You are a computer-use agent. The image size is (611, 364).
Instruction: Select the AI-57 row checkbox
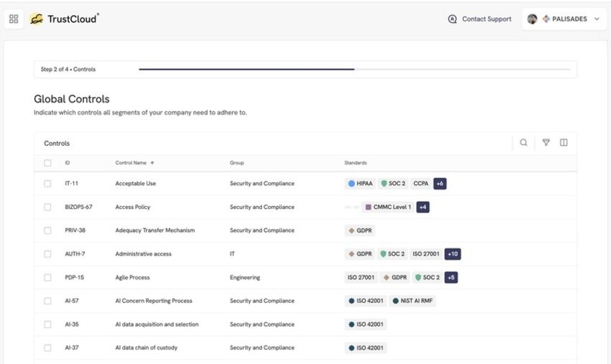point(47,301)
